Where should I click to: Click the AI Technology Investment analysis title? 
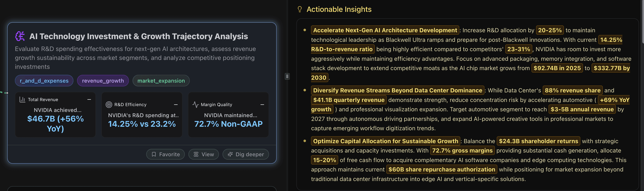coord(139,36)
